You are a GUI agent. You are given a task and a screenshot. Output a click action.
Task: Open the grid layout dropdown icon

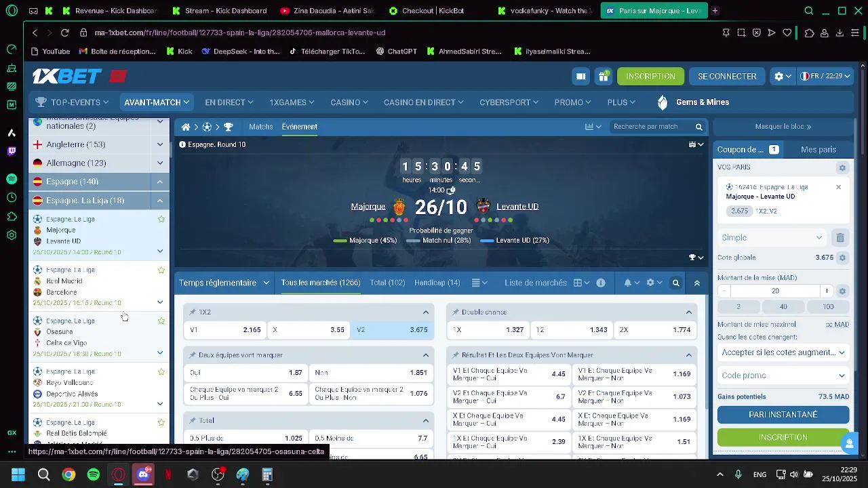coord(581,283)
